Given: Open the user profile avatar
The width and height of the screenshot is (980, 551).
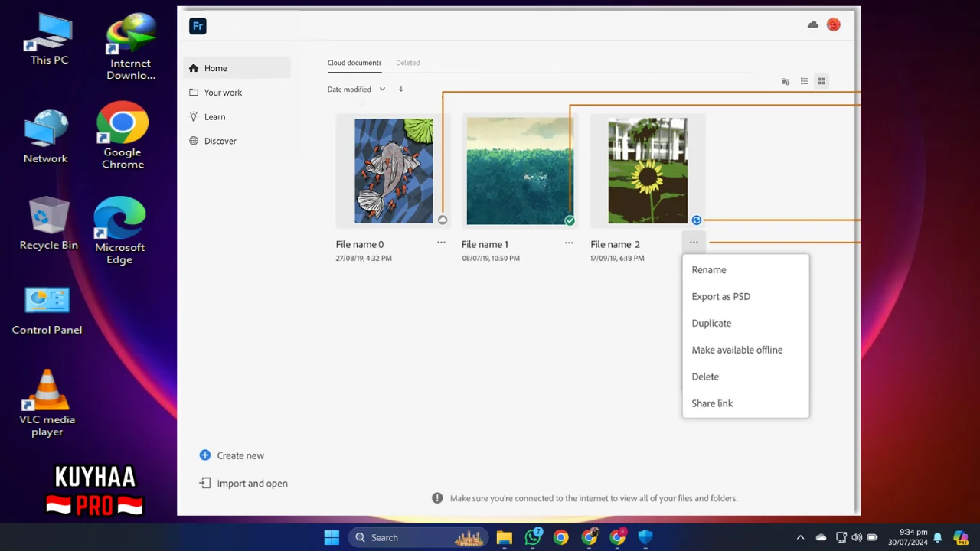Looking at the screenshot, I should click(x=834, y=25).
